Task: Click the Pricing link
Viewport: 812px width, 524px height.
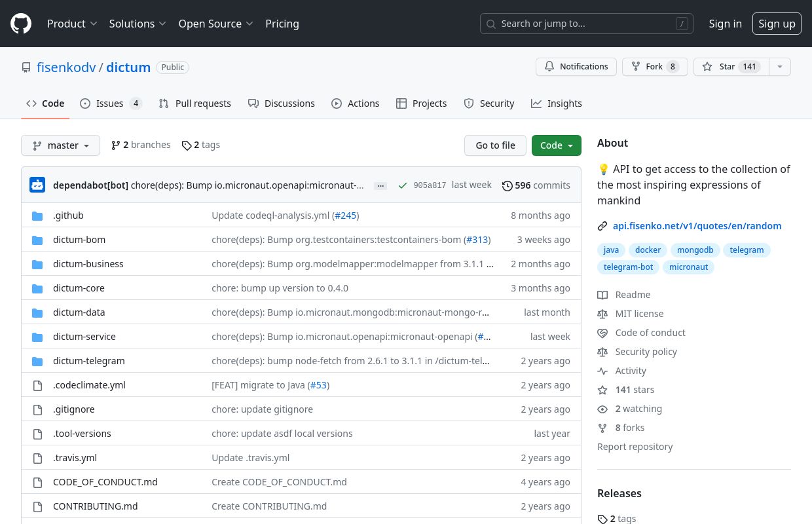Action: click(282, 24)
